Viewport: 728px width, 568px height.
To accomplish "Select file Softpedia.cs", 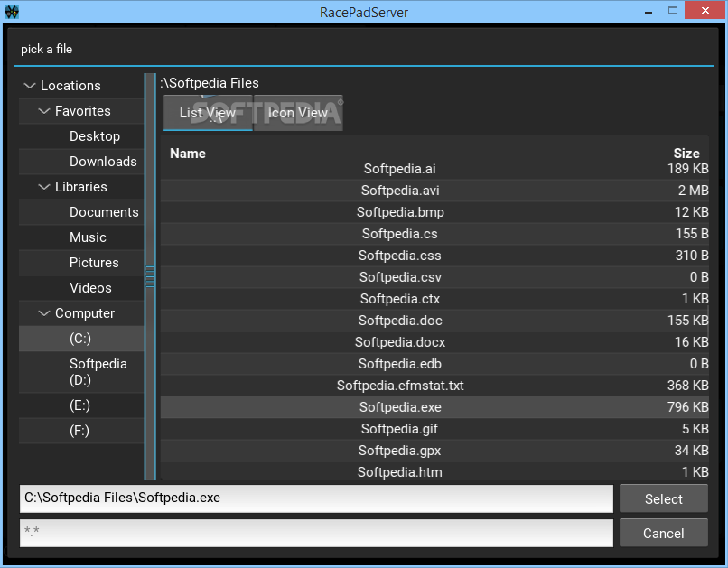I will (434, 234).
